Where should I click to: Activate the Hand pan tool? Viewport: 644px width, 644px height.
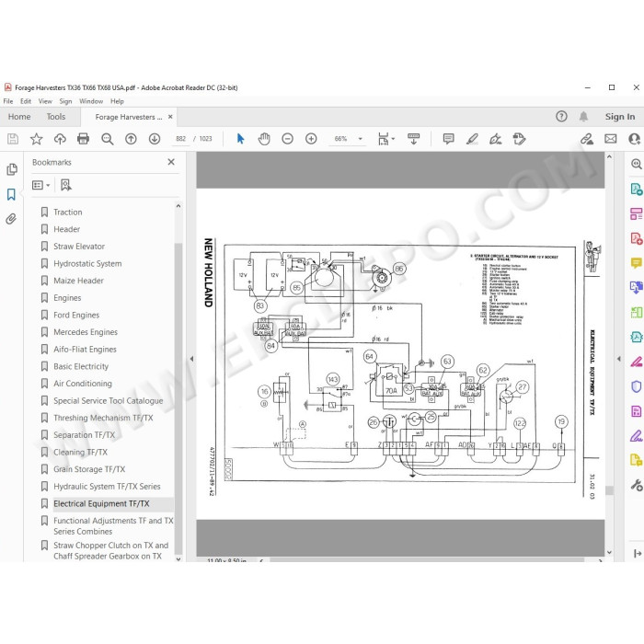coord(264,139)
